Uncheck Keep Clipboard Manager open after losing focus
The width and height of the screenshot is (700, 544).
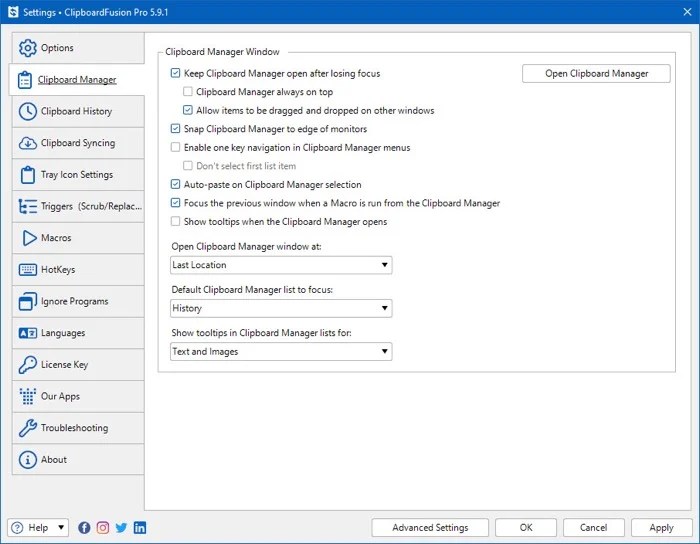[x=175, y=73]
